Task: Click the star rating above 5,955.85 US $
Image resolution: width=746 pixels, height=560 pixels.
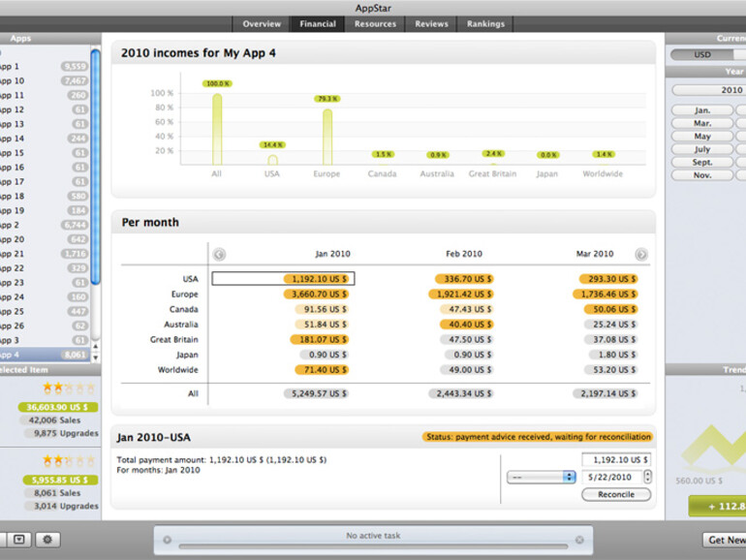Action: click(x=69, y=460)
